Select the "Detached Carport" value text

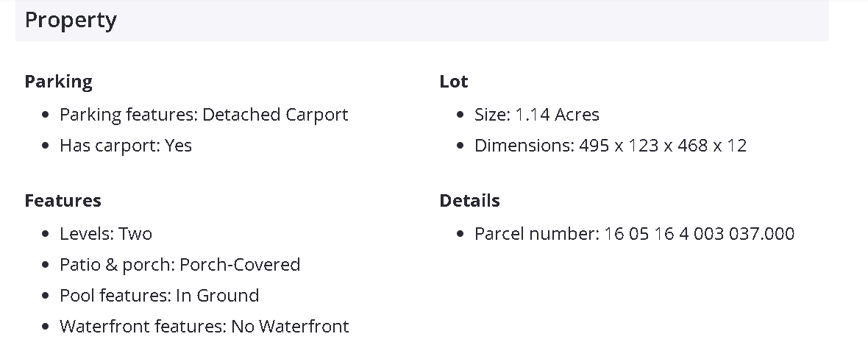[x=275, y=115]
